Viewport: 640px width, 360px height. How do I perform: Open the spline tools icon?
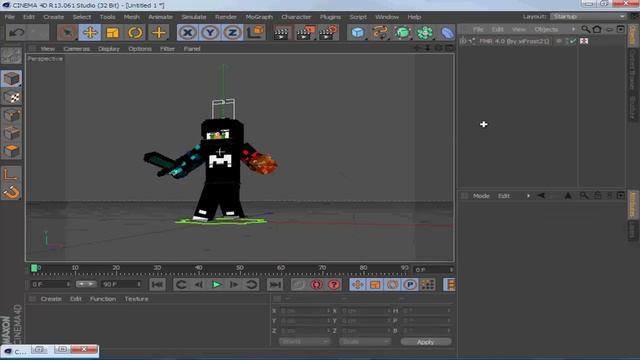tap(380, 32)
